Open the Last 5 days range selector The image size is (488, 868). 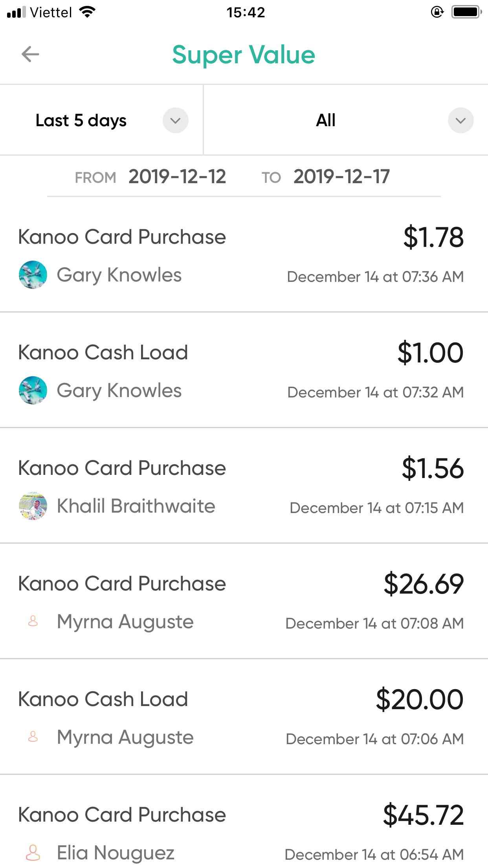click(81, 120)
